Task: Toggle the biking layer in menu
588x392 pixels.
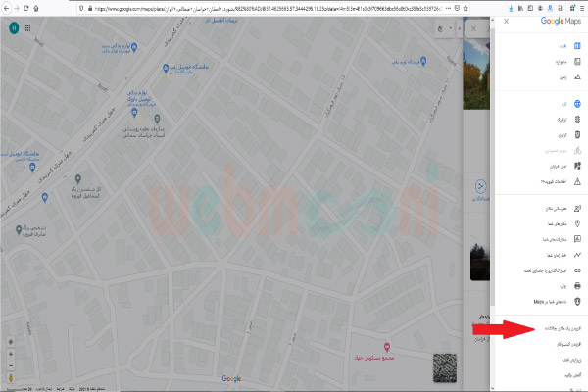Action: (x=576, y=150)
